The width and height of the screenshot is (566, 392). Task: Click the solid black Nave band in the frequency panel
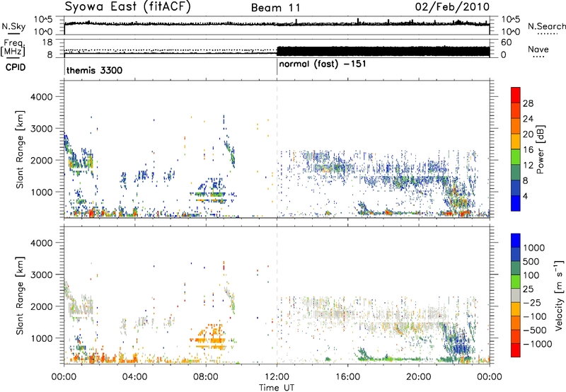383,51
